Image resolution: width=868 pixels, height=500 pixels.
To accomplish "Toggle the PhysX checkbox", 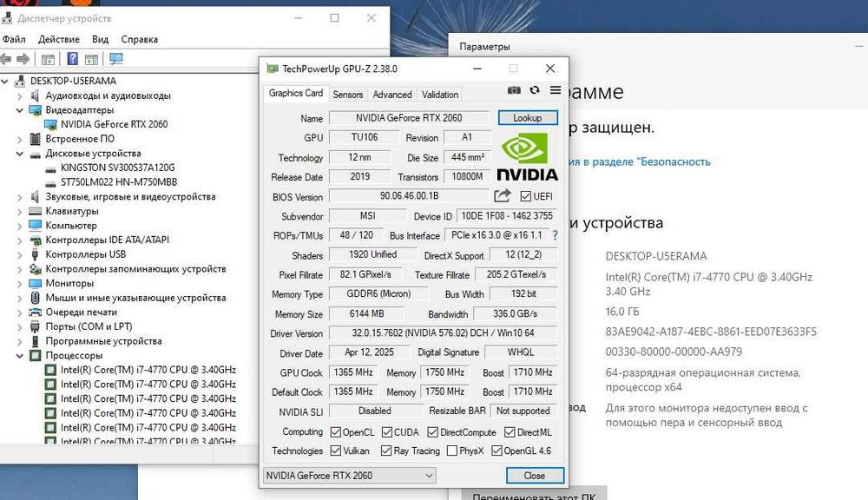I will [x=451, y=451].
